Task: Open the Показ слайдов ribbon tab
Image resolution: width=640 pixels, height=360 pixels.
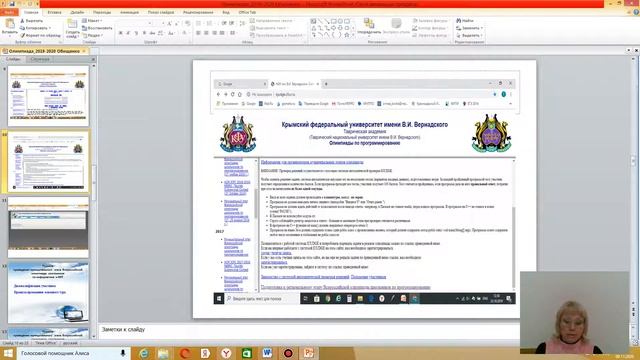Action: (x=161, y=12)
